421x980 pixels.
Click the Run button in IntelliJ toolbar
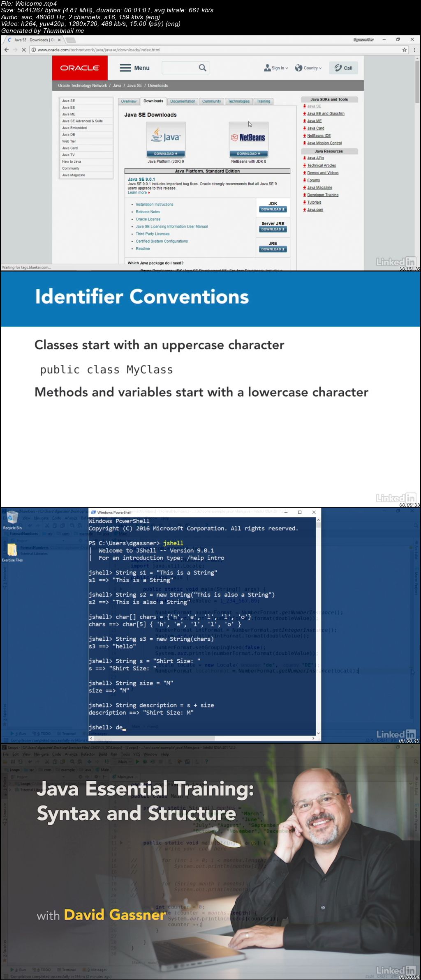(x=137, y=761)
